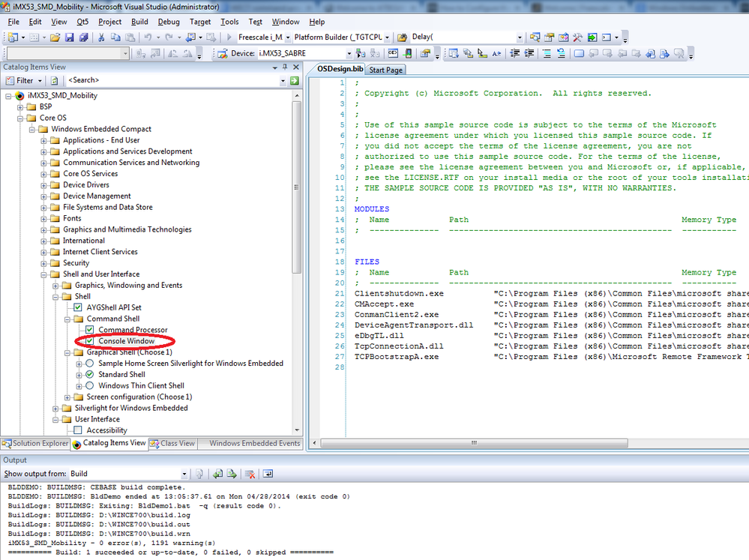749x560 pixels.
Task: Expand Screen configuration (Choose 1) node
Action: [x=67, y=397]
